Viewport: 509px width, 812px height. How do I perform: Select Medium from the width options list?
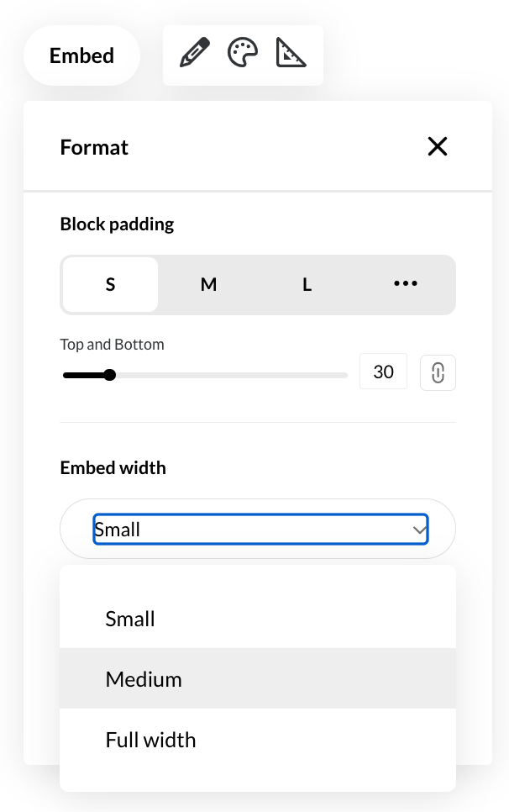point(144,679)
